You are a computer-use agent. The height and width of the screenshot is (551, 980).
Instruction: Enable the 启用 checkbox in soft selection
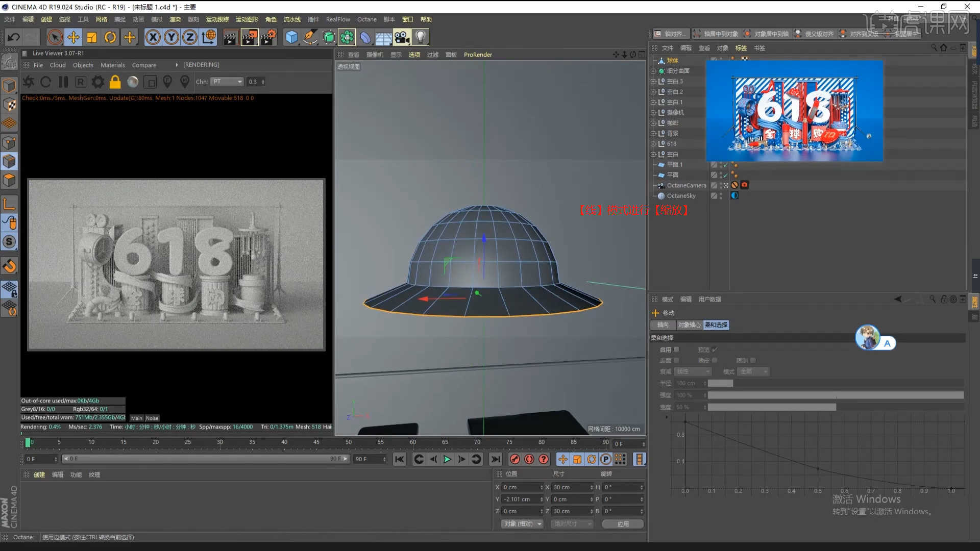pos(677,349)
